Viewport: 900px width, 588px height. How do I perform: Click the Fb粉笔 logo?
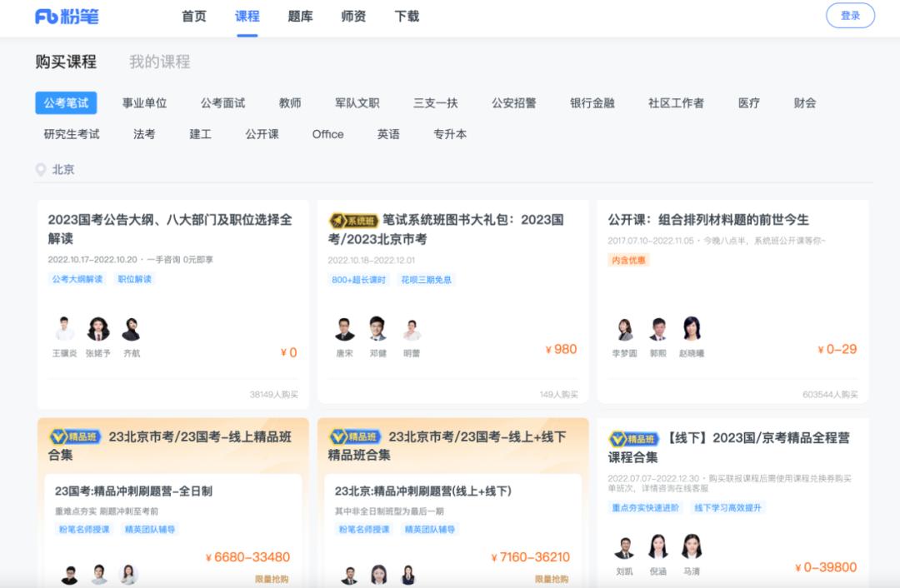point(67,17)
